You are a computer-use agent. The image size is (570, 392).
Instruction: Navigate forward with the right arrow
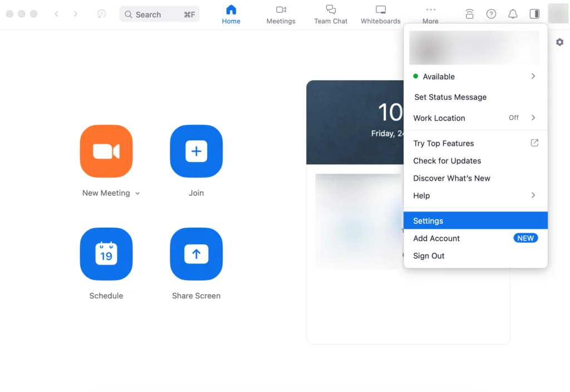75,14
